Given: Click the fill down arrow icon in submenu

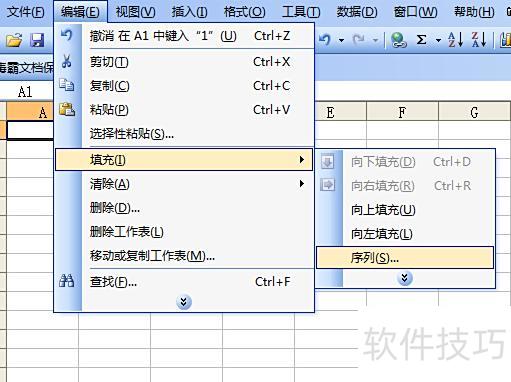Looking at the screenshot, I should pyautogui.click(x=327, y=162).
